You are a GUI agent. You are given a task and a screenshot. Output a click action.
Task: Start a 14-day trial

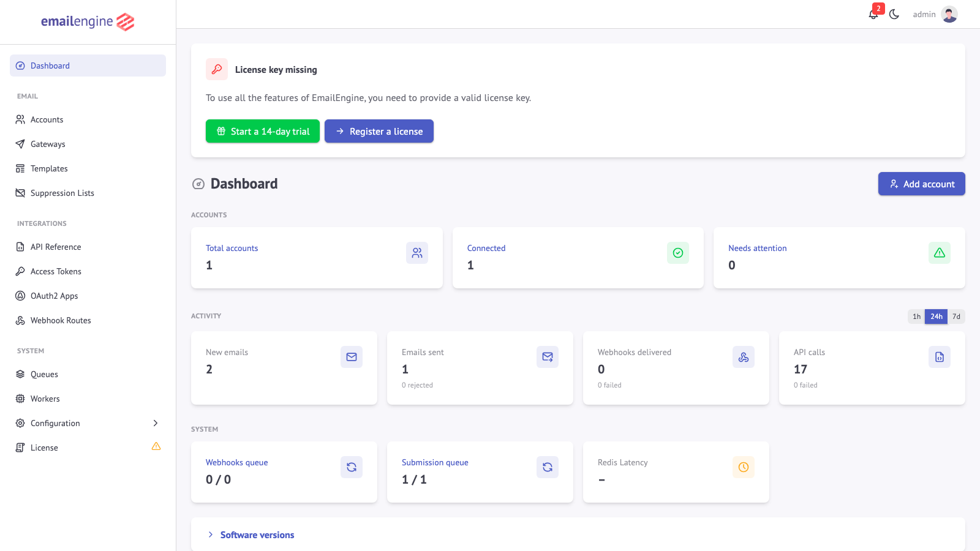pos(263,131)
